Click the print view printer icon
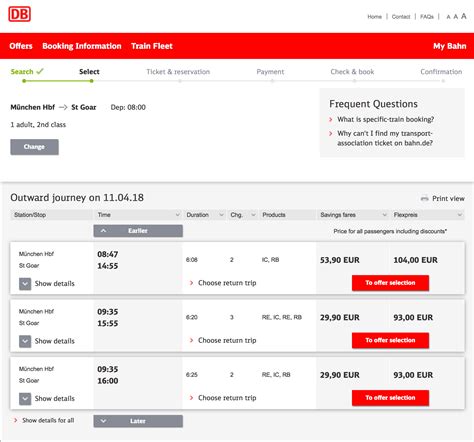Image resolution: width=474 pixels, height=442 pixels. (424, 198)
